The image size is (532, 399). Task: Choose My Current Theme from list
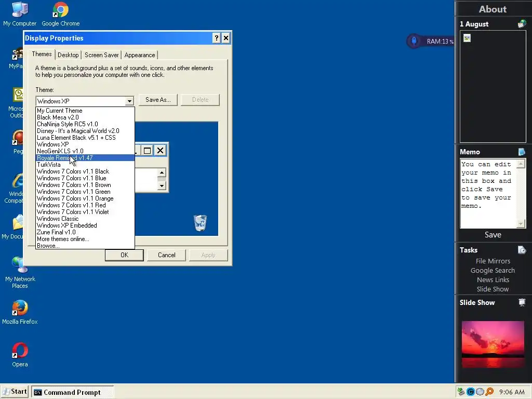point(85,111)
